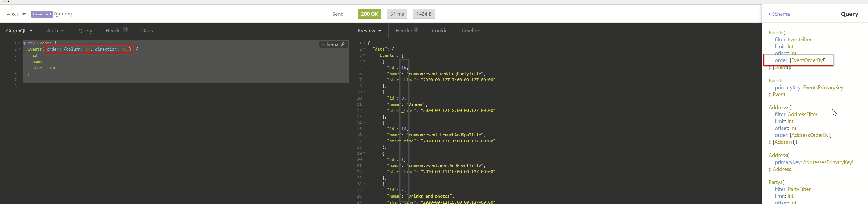This screenshot has width=868, height=204.
Task: Click the base_url environment variable tag
Action: point(42,14)
